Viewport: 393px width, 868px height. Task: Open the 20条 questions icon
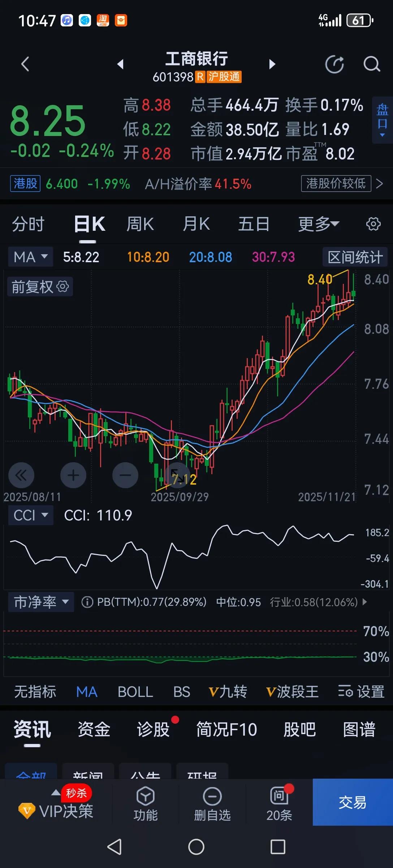tap(279, 796)
